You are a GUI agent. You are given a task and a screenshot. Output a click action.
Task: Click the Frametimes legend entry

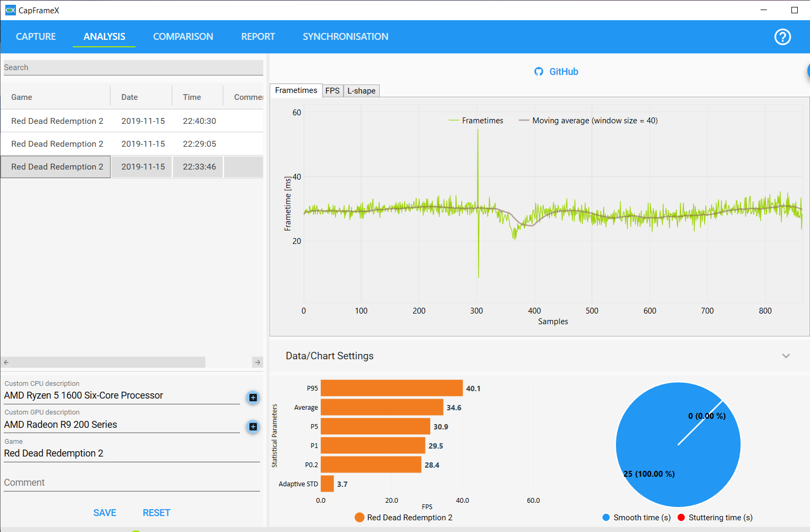476,121
